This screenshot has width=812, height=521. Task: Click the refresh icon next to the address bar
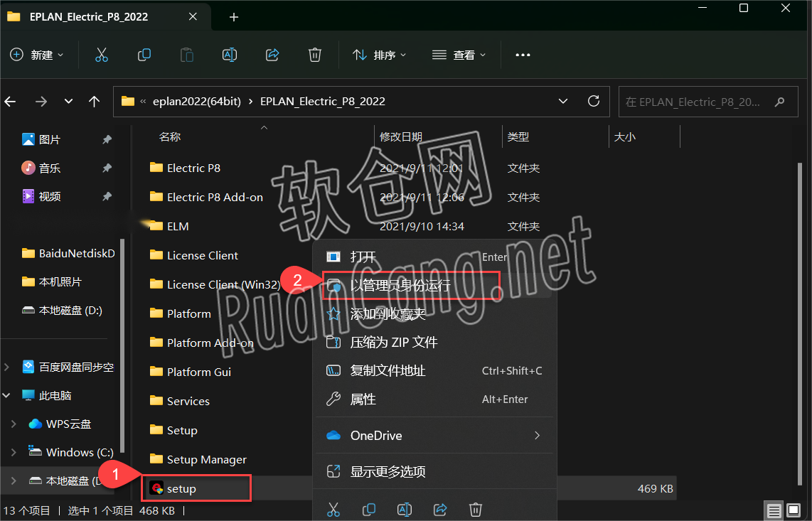(594, 101)
